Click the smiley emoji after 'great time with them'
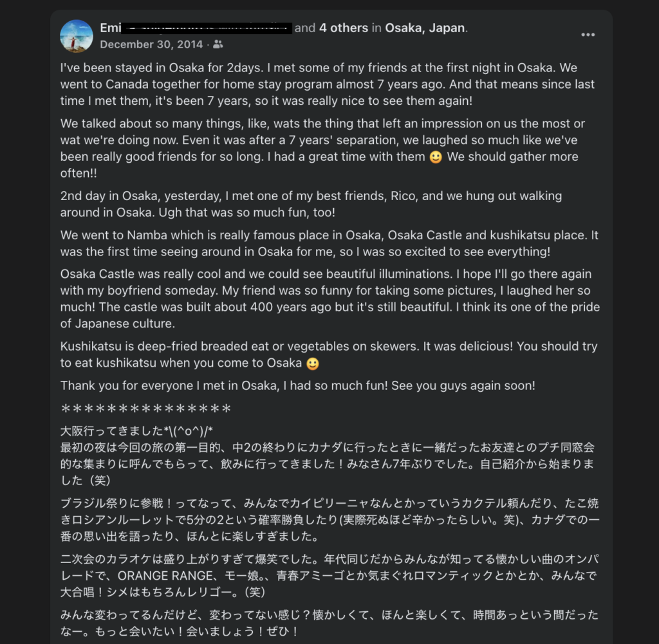The height and width of the screenshot is (644, 659). tap(436, 157)
